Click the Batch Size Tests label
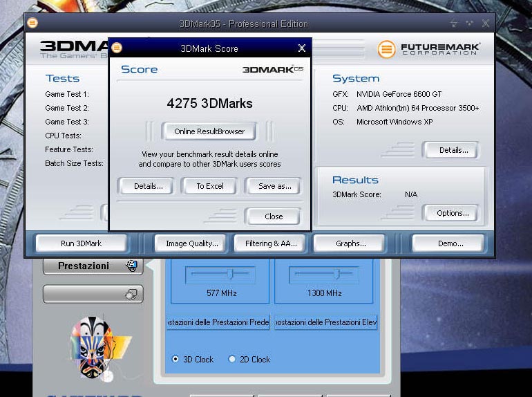532x397 pixels. pyautogui.click(x=74, y=163)
